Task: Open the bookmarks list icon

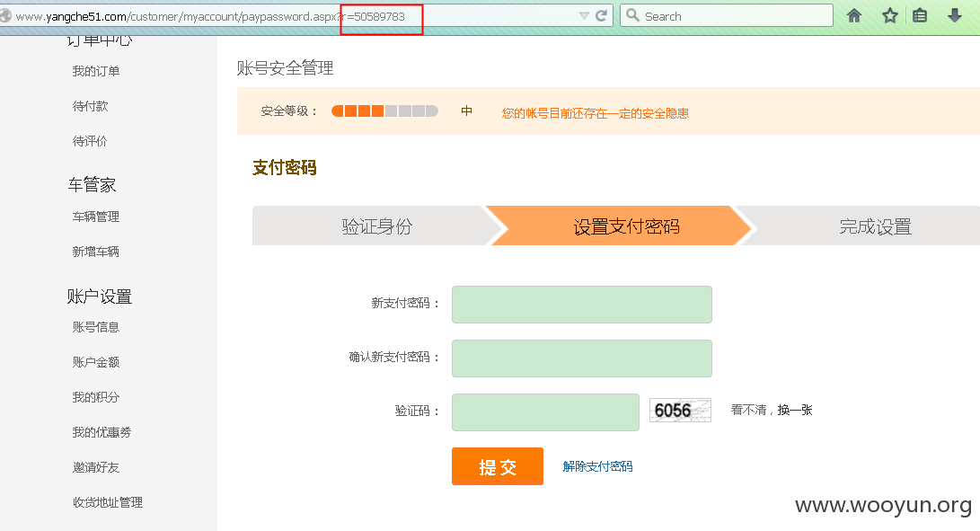Action: coord(920,15)
